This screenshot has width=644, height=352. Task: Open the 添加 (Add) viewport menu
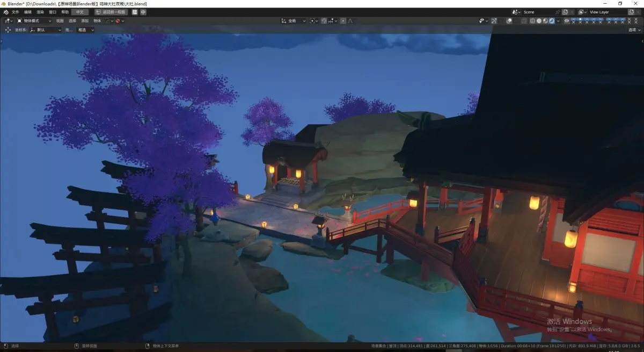(x=85, y=21)
